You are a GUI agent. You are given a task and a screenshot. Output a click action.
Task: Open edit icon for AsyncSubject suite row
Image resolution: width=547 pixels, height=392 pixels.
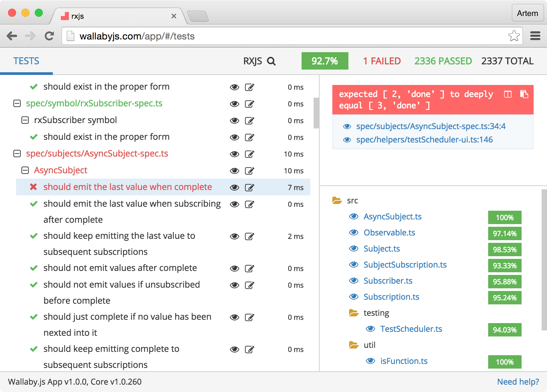click(x=249, y=171)
